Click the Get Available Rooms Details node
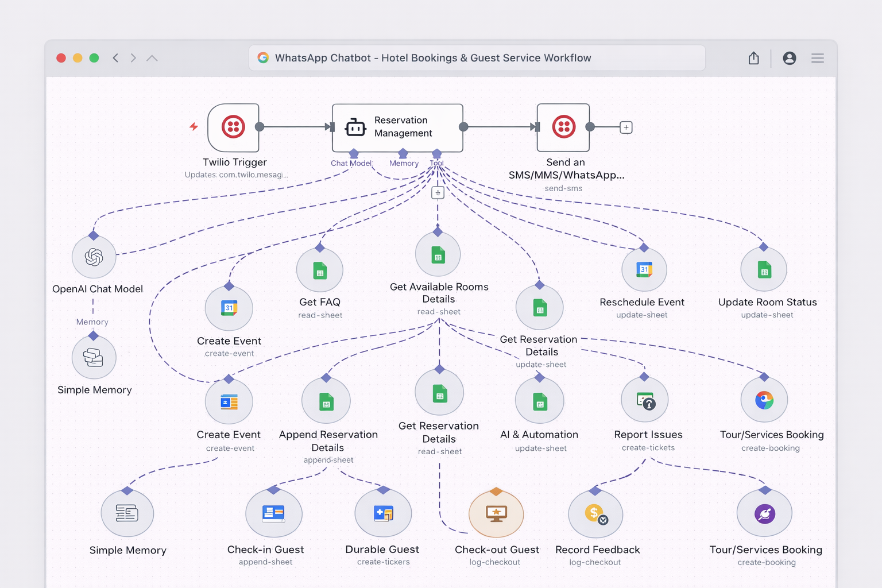Image resolution: width=882 pixels, height=588 pixels. 438,253
